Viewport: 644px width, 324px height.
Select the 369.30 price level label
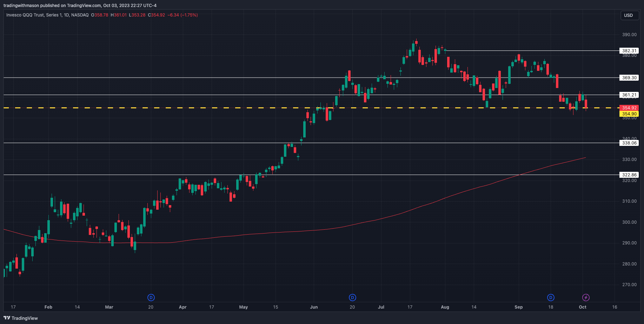click(x=629, y=78)
